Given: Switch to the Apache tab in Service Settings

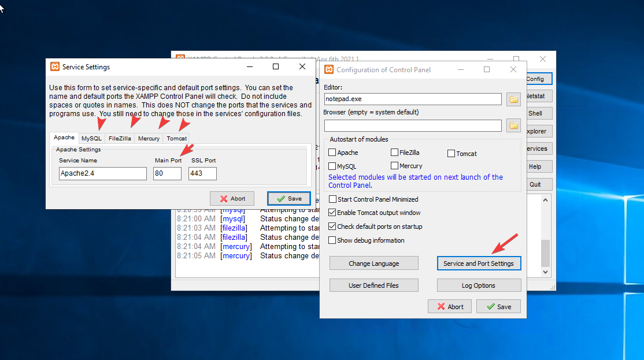Looking at the screenshot, I should pos(64,138).
